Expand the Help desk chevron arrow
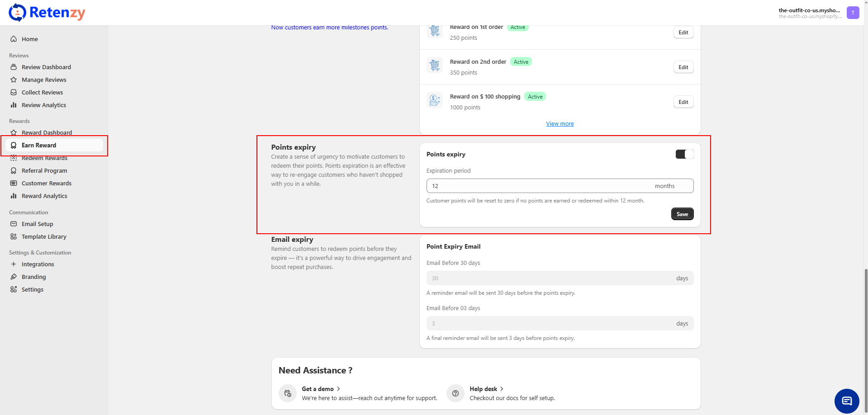 (x=502, y=389)
